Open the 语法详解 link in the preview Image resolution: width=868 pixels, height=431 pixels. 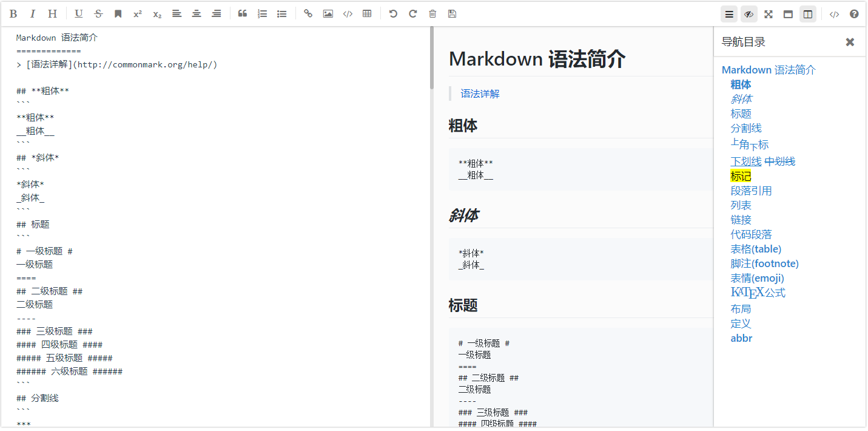(480, 93)
